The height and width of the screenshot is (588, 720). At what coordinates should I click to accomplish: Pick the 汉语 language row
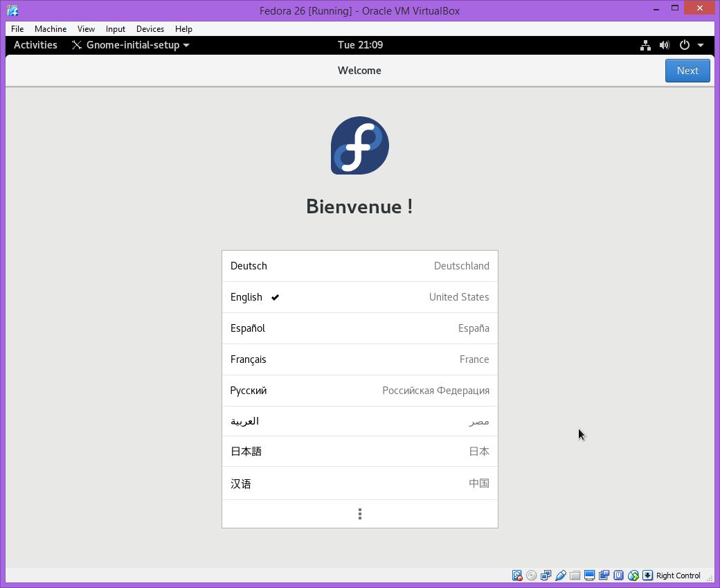(x=360, y=483)
